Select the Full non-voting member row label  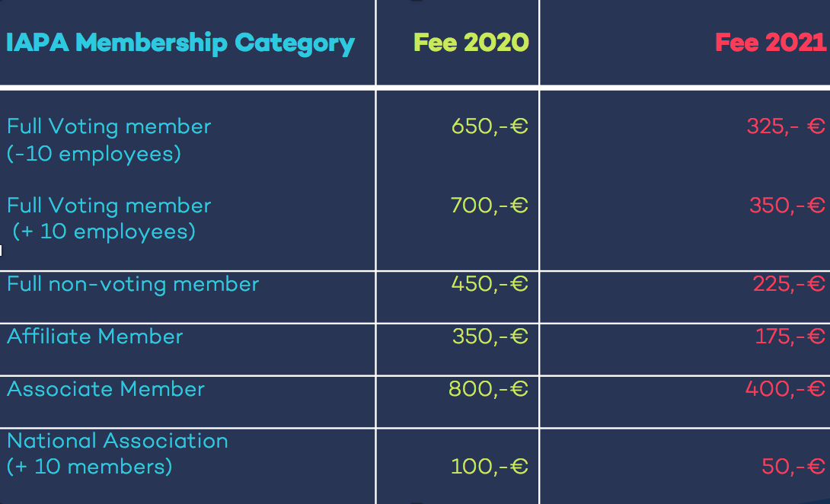(133, 285)
